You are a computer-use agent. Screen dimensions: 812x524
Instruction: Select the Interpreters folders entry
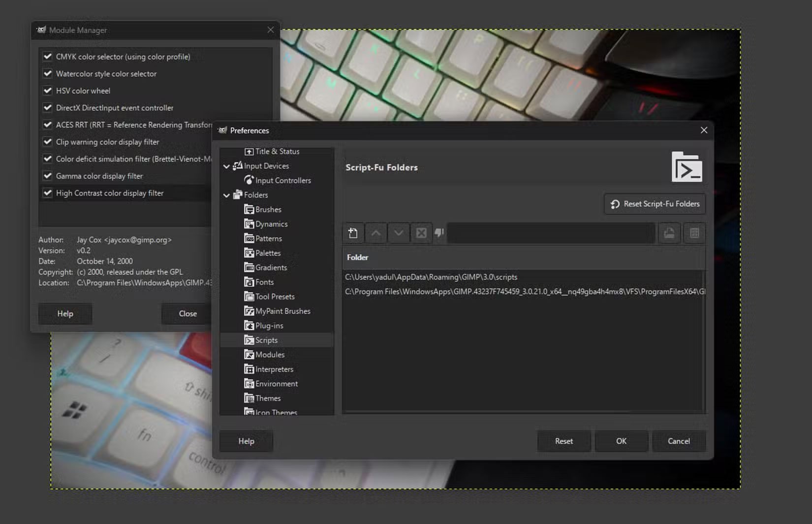[274, 369]
